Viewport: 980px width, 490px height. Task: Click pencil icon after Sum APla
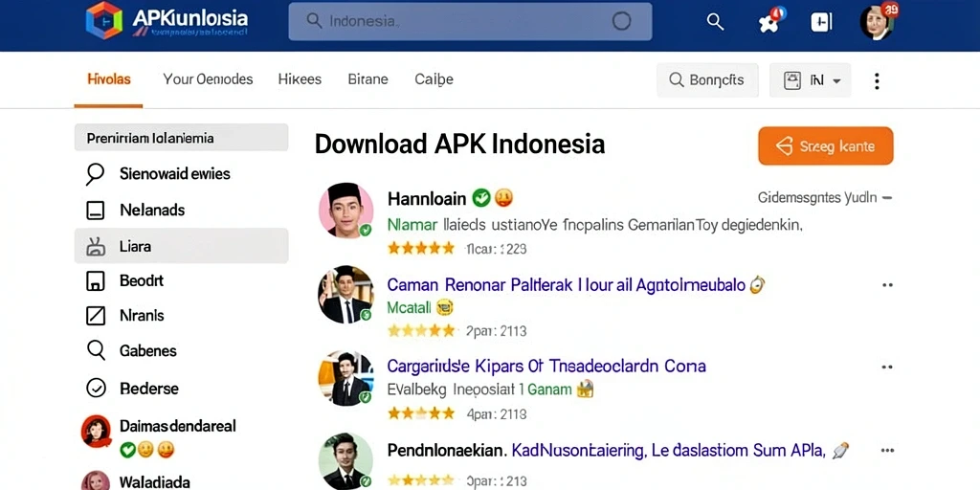[840, 450]
